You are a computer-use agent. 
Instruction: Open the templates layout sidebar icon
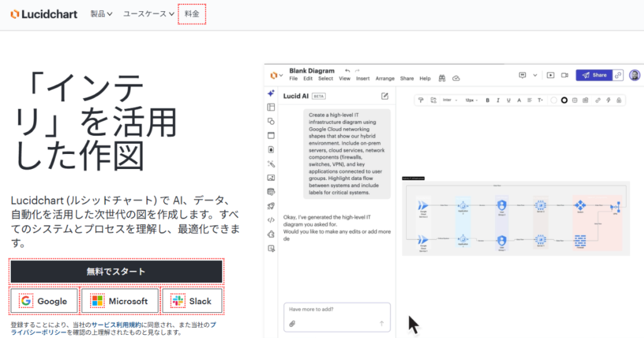(x=271, y=107)
